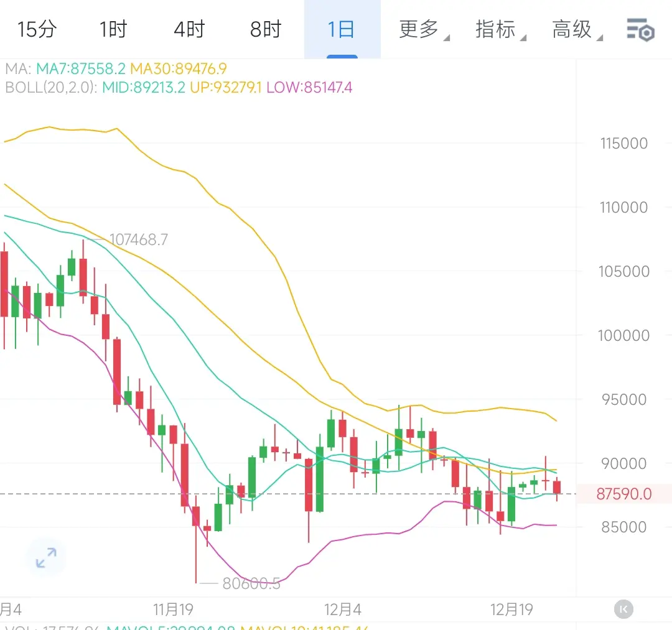
Task: Click the 105000 price axis label
Action: pos(624,271)
